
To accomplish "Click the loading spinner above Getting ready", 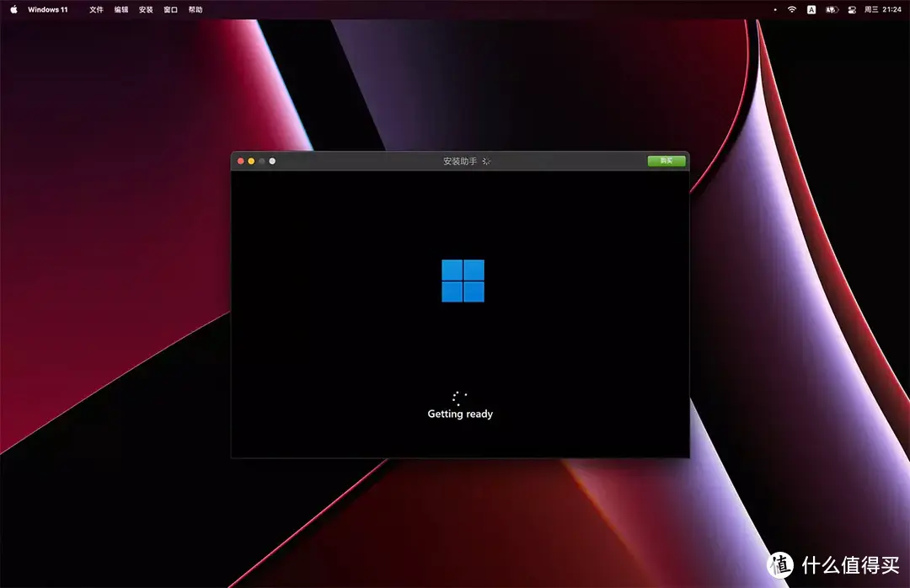I will click(x=460, y=398).
